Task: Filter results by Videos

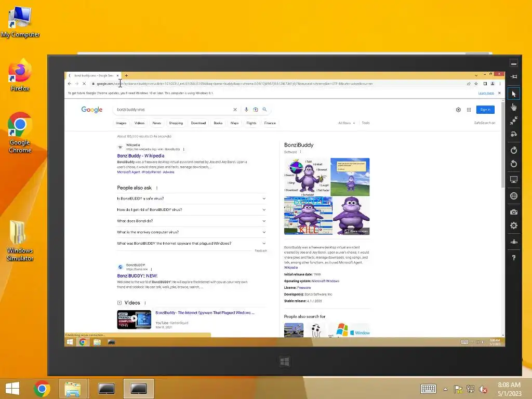Action: (139, 123)
